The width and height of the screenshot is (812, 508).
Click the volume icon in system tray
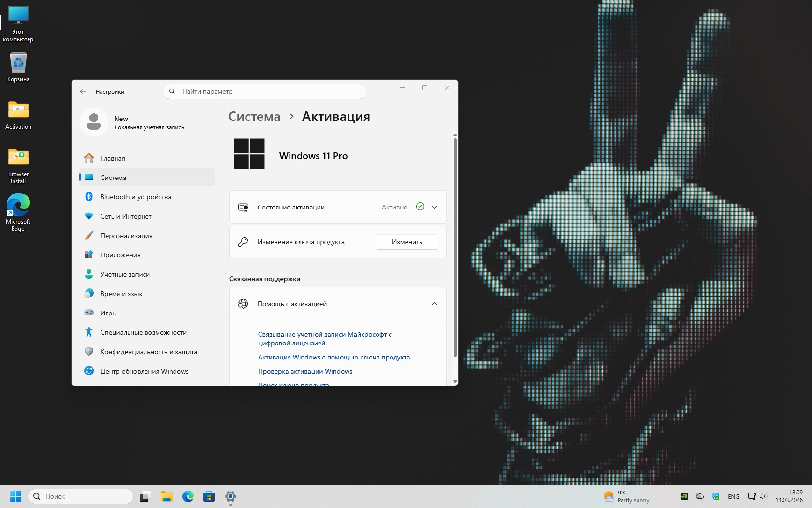click(763, 496)
